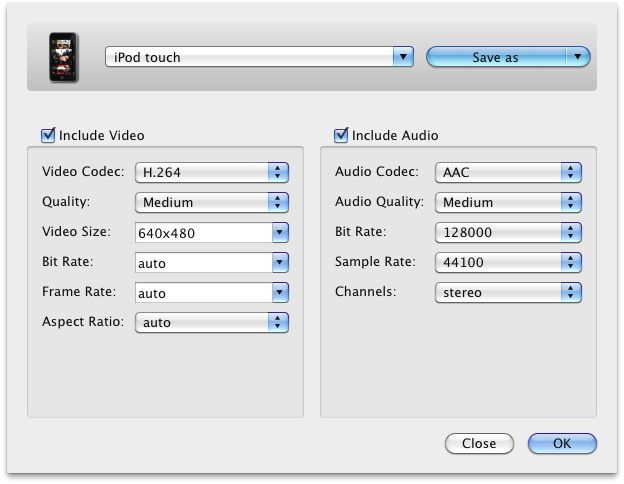The image size is (624, 484).
Task: Open the Video Codec H.264 popup
Action: pos(212,172)
